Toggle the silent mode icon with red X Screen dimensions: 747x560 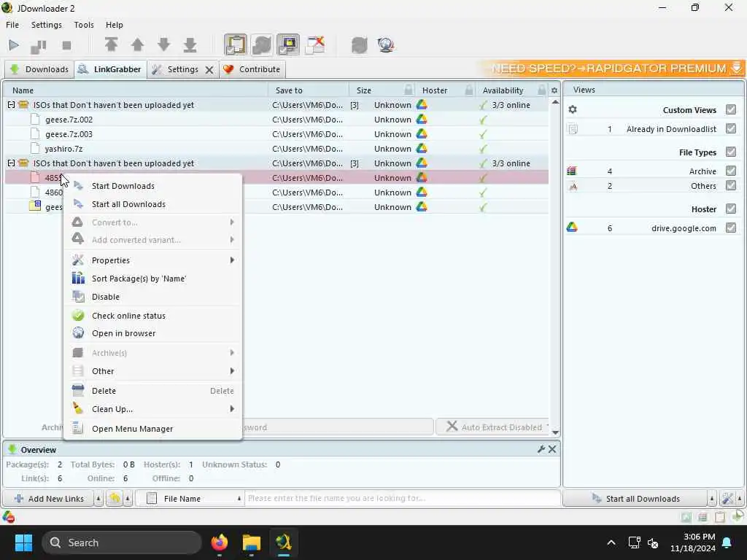(315, 44)
